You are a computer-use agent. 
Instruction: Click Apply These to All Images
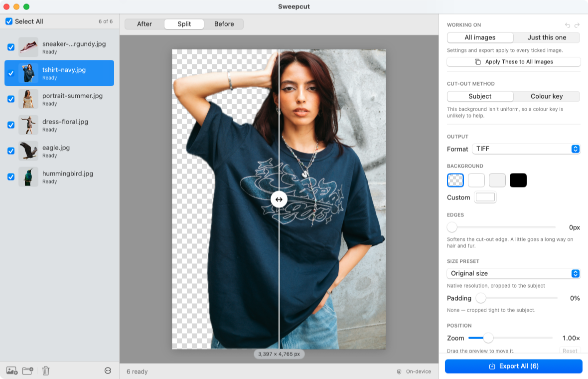coord(514,62)
